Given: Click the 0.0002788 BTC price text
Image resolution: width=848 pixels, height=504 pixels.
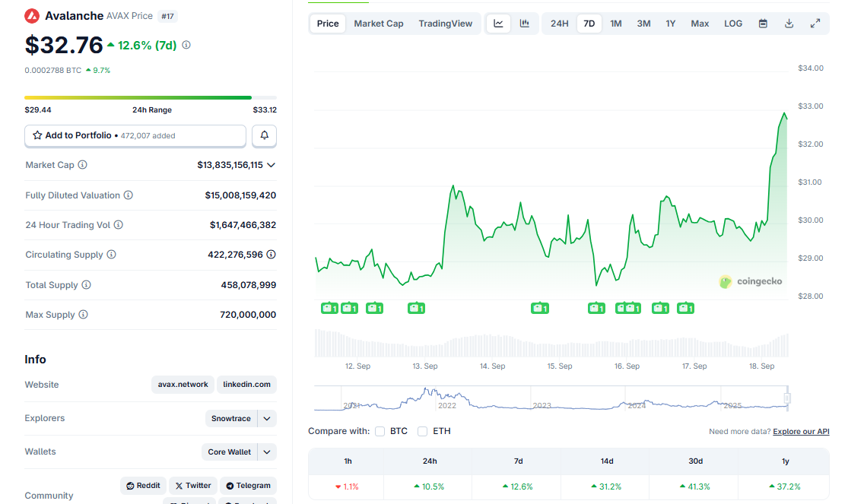Looking at the screenshot, I should pyautogui.click(x=53, y=70).
